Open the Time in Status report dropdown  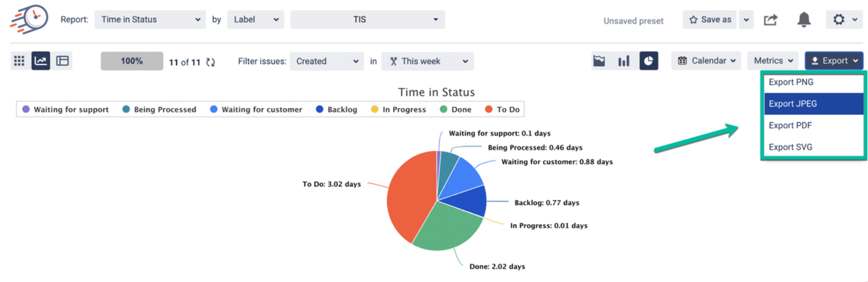click(150, 20)
